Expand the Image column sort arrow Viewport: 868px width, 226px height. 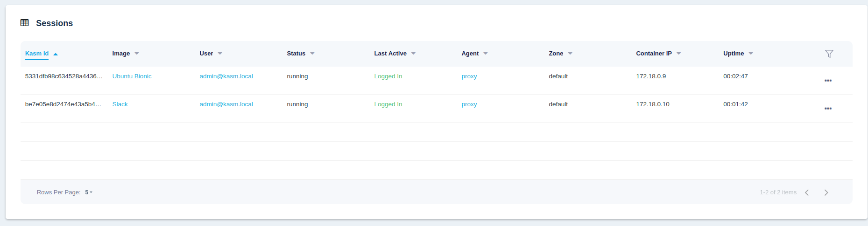tap(137, 54)
